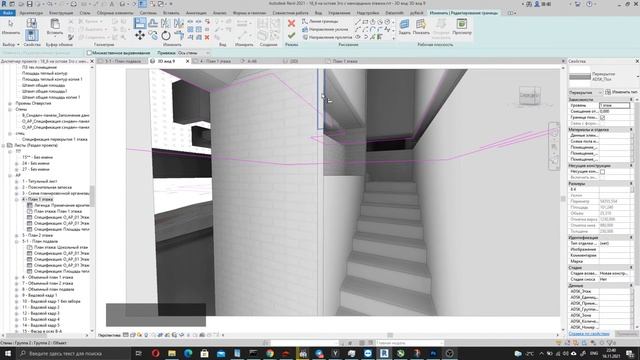Select '9 - Видовой кадр 1' in browser
640x360 pixels.
tap(39, 296)
